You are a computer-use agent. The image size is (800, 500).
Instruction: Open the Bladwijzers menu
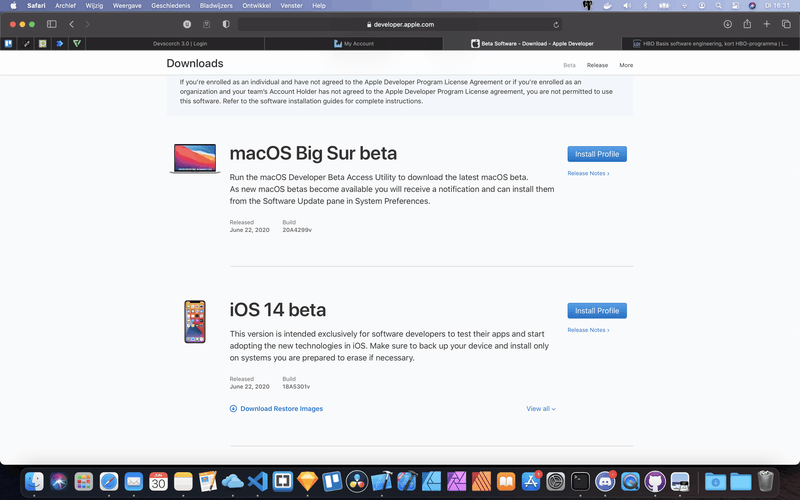click(x=216, y=6)
